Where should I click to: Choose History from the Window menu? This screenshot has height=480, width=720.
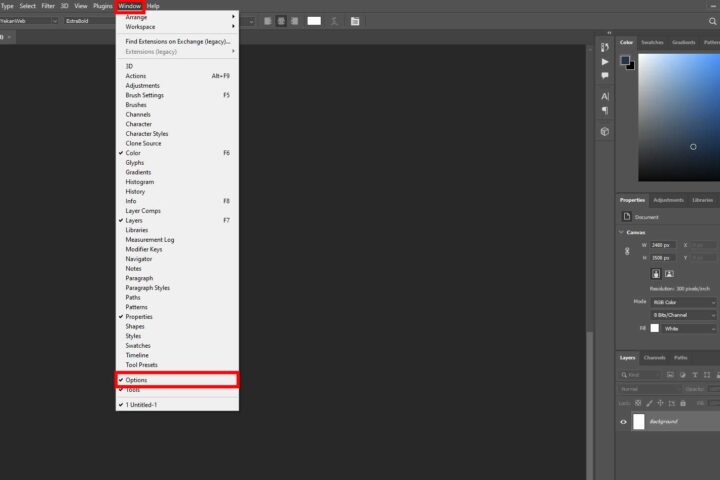[x=177, y=192]
